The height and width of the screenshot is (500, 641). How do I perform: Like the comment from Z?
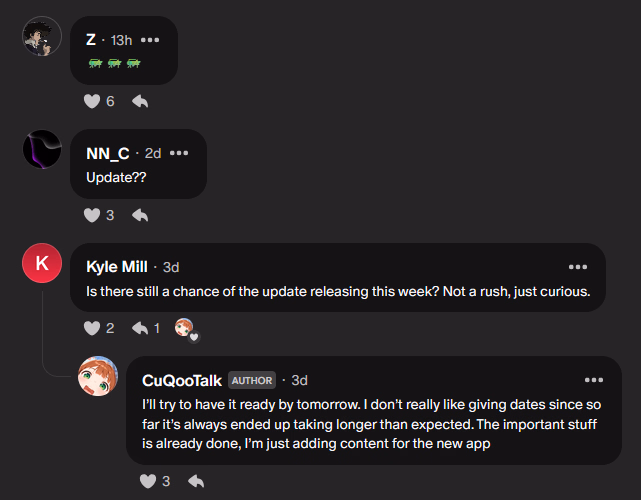[92, 101]
